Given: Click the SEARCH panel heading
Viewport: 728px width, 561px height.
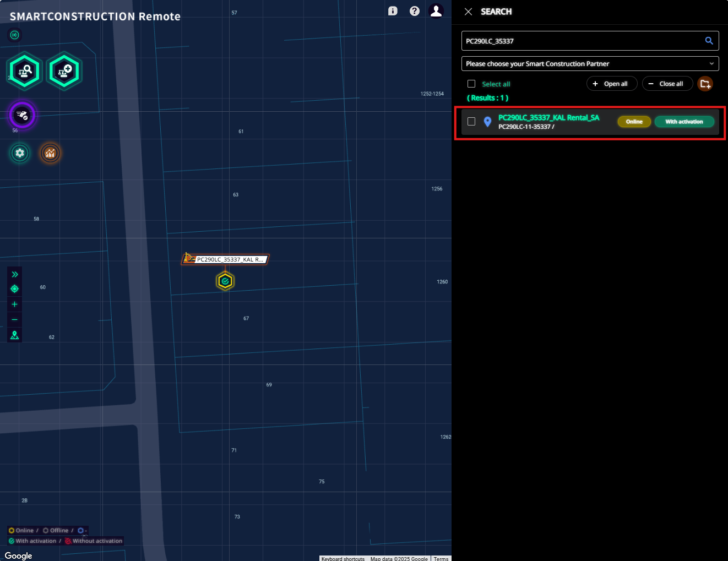Looking at the screenshot, I should pos(496,12).
